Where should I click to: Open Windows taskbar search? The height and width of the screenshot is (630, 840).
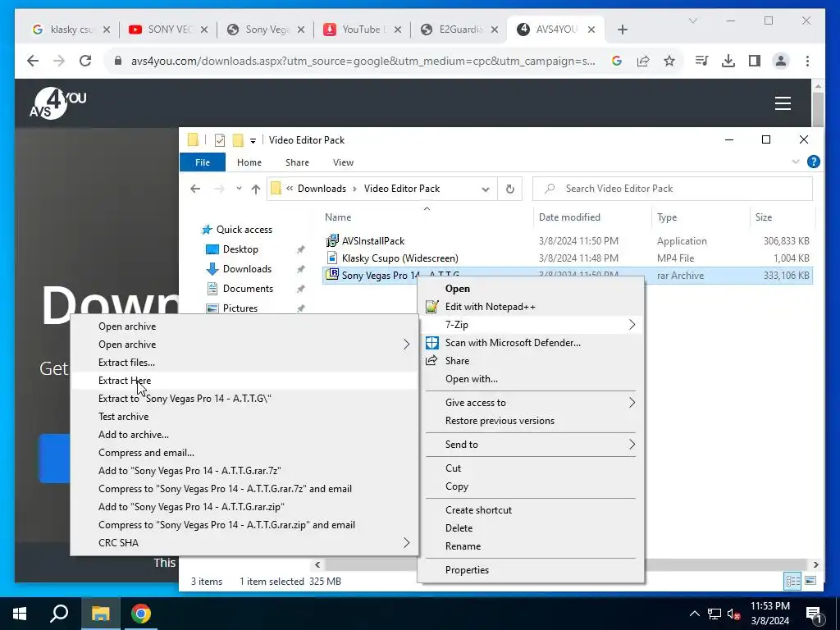pos(59,614)
